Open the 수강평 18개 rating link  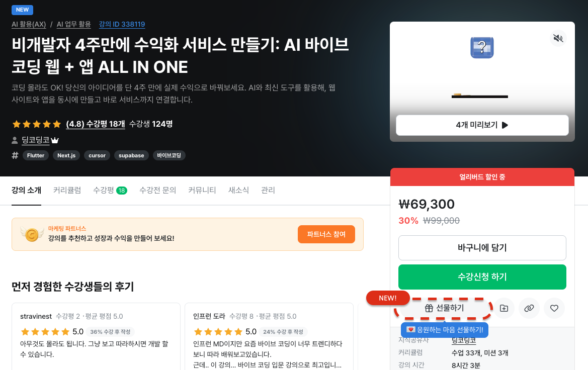[95, 124]
